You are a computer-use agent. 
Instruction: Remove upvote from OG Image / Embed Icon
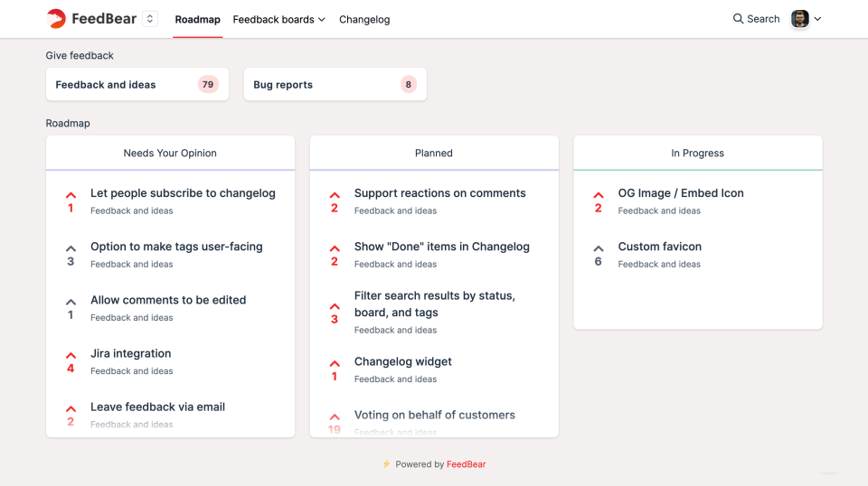[598, 195]
